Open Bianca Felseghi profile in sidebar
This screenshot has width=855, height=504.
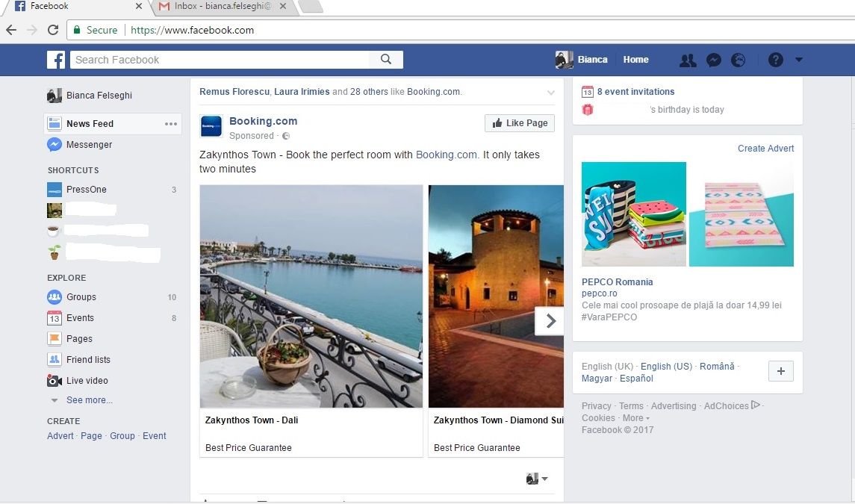[90, 96]
